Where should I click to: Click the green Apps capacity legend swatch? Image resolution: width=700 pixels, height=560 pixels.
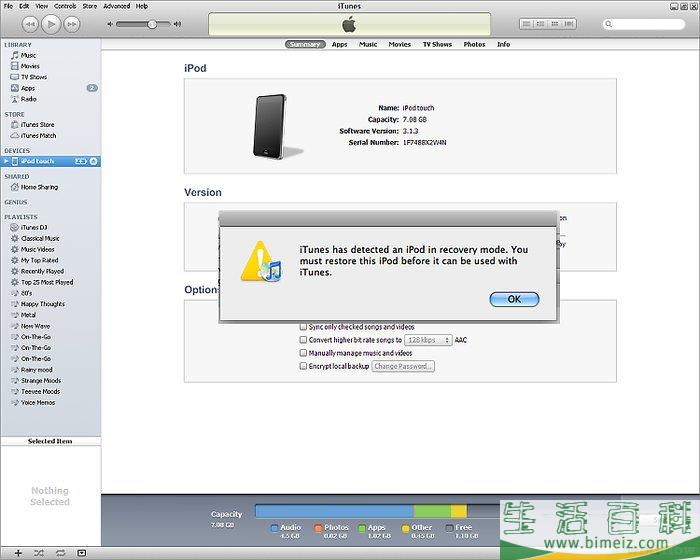click(x=362, y=528)
